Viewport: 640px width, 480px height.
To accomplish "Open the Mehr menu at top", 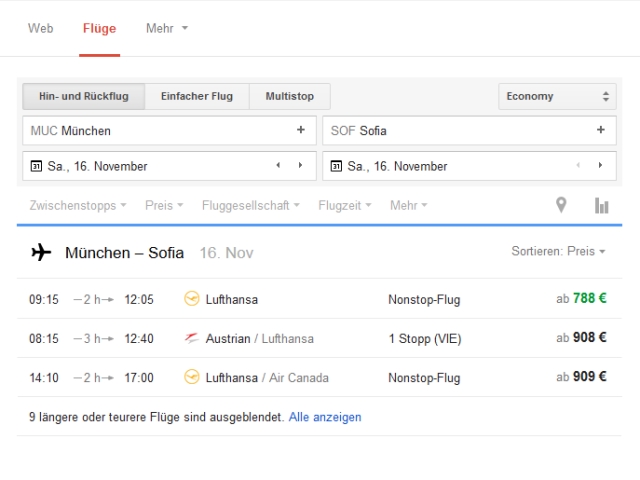I will point(167,28).
